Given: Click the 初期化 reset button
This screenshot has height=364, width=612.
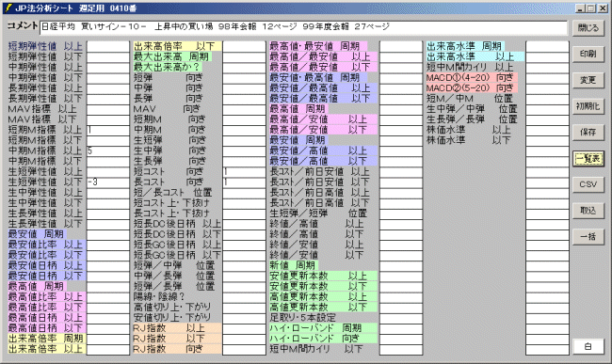Looking at the screenshot, I should [588, 106].
